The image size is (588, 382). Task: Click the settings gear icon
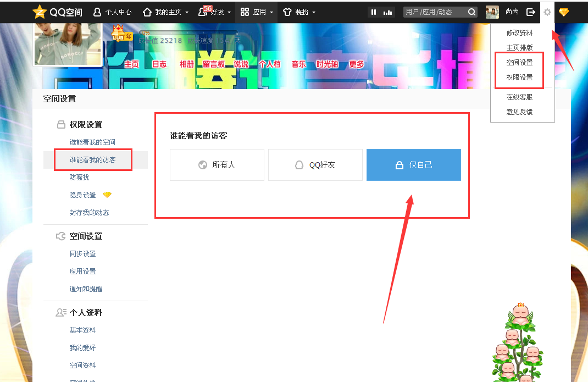pos(547,12)
